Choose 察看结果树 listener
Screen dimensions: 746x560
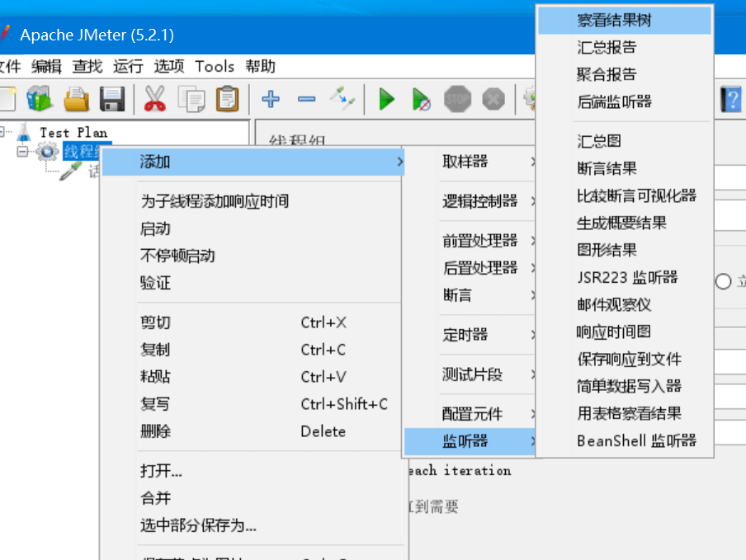click(625, 21)
